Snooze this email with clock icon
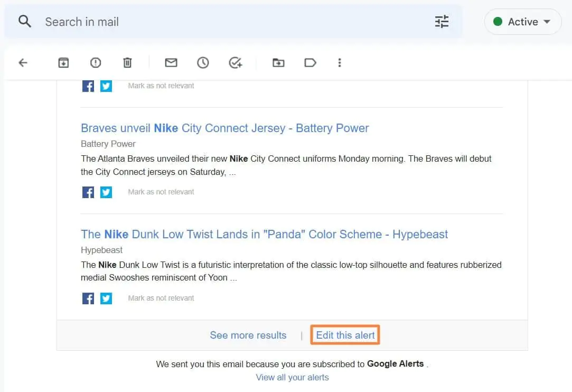This screenshot has height=392, width=572. [203, 63]
